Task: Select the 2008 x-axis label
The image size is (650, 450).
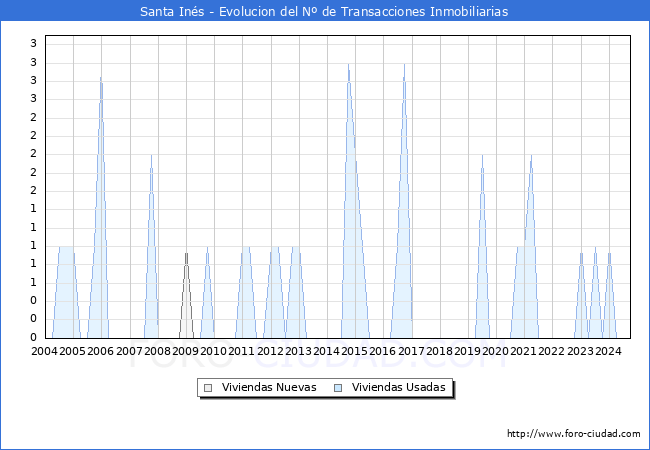Action: pyautogui.click(x=157, y=351)
